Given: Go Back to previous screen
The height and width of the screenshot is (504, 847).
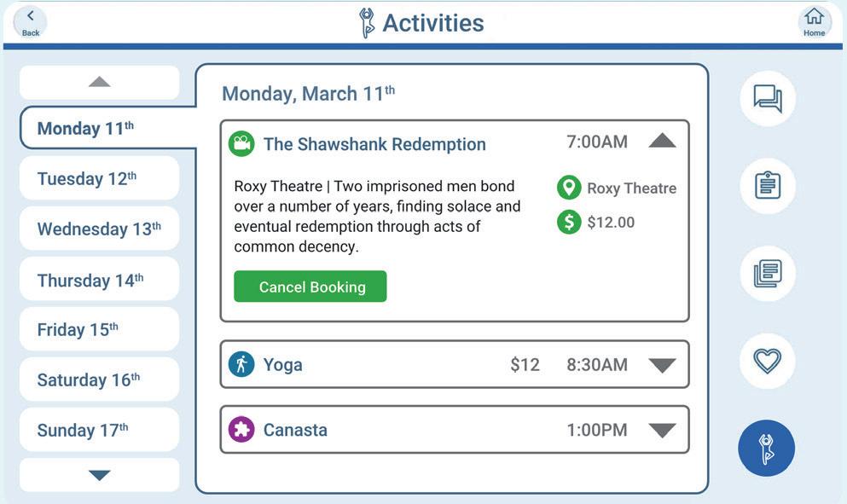Looking at the screenshot, I should point(31,22).
